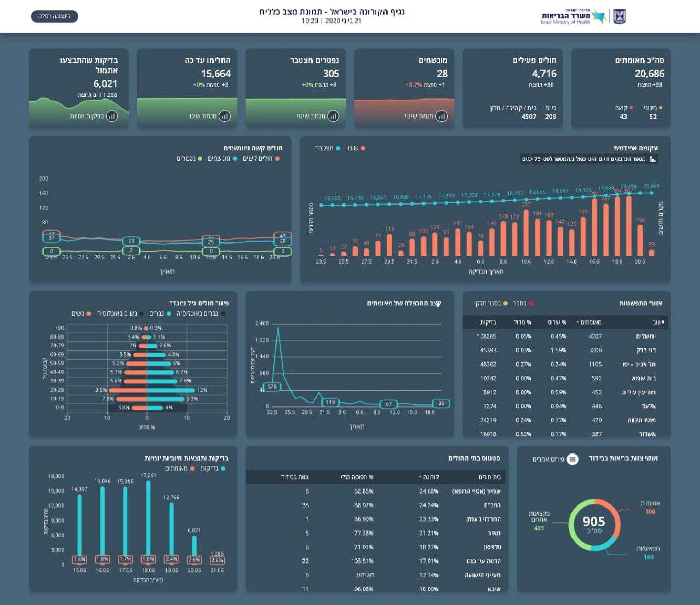Click the Ministry of Health logo
Viewport: 700px width, 605px height.
(x=574, y=16)
